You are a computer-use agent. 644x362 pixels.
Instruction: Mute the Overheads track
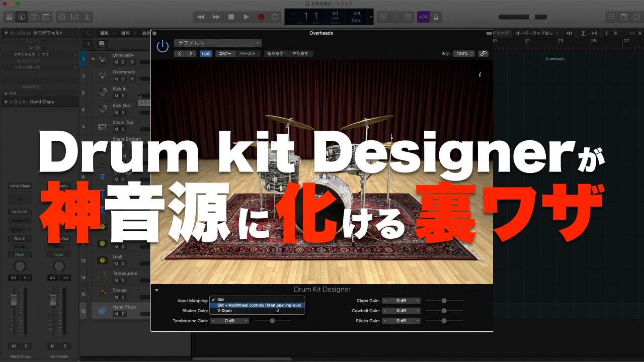[x=116, y=79]
